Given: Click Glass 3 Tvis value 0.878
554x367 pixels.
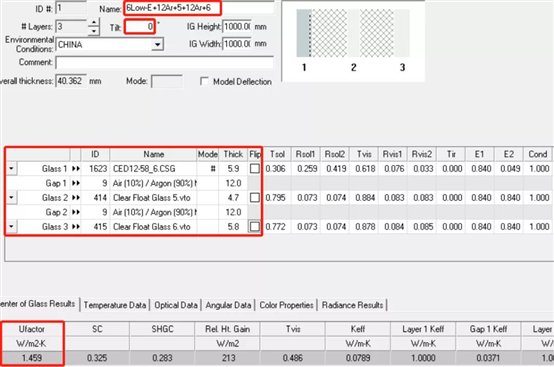Looking at the screenshot, I should pos(364,227).
